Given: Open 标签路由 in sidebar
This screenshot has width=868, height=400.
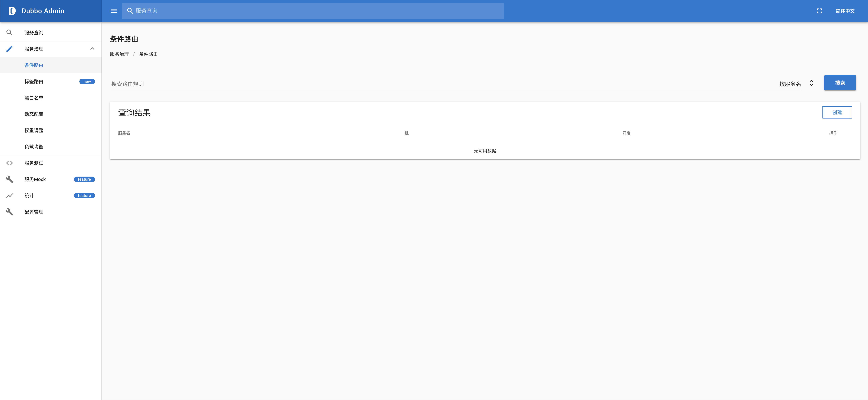Looking at the screenshot, I should (34, 82).
